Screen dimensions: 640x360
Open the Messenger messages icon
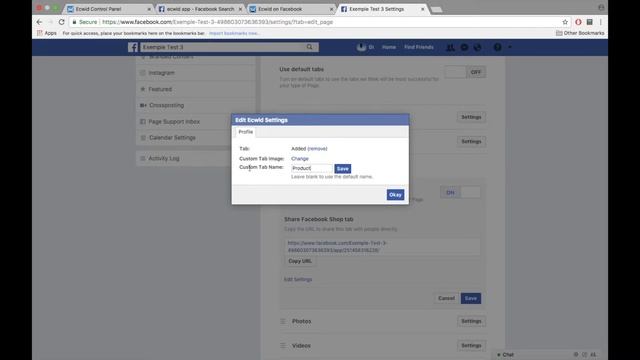(x=464, y=47)
